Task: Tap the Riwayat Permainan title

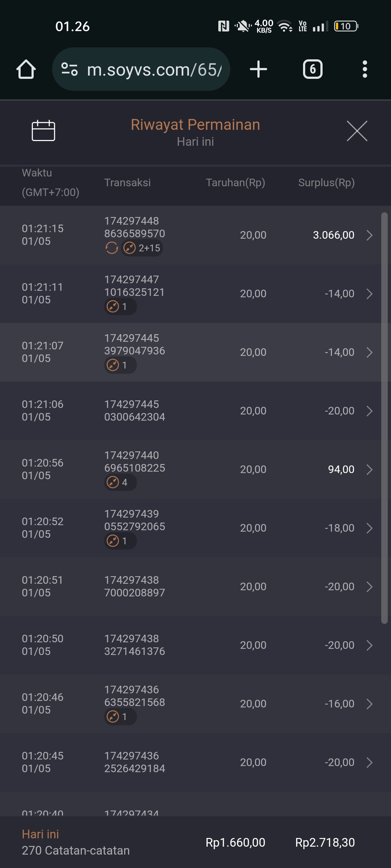Action: click(x=195, y=125)
